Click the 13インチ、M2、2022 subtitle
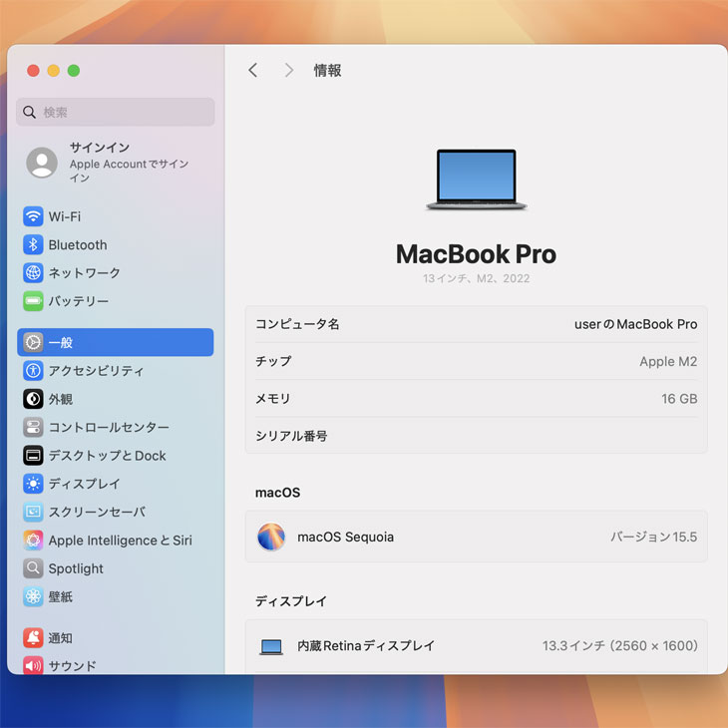 coord(477,278)
